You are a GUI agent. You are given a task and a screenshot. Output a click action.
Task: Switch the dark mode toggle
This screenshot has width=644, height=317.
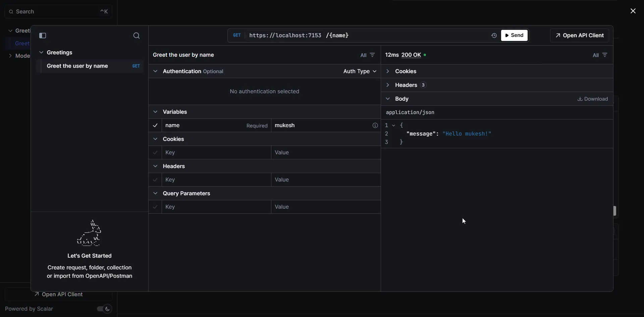[x=104, y=309]
